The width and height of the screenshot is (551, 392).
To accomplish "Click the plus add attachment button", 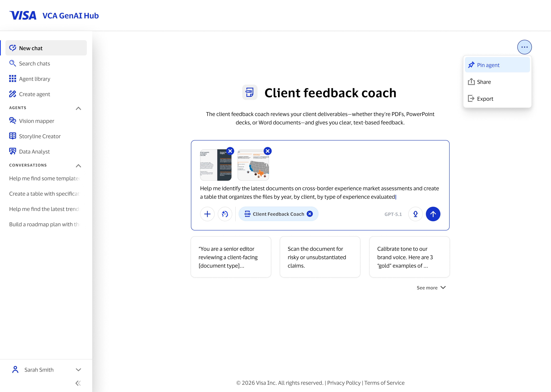I will pos(207,214).
